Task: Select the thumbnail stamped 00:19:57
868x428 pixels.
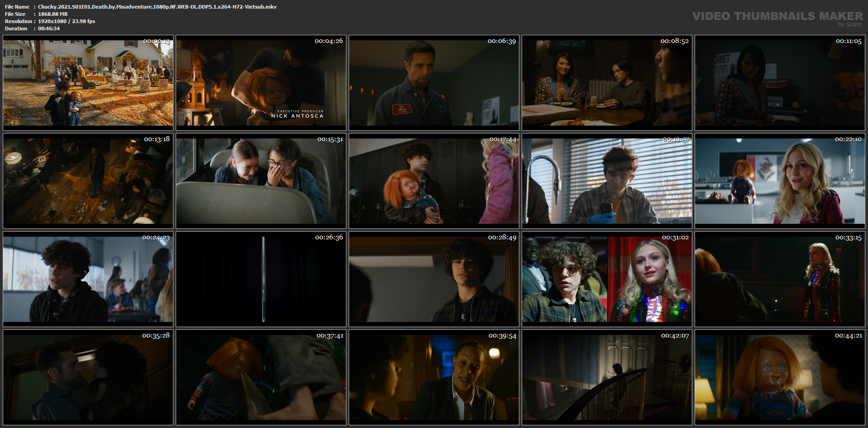Action: point(607,181)
